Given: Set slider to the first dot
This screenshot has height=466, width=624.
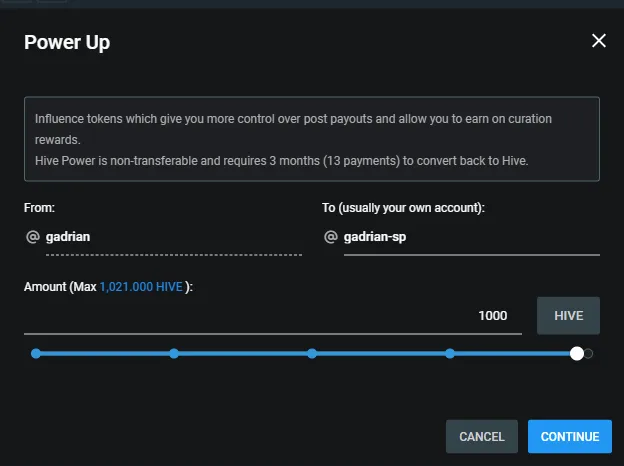Looking at the screenshot, I should click(x=36, y=353).
